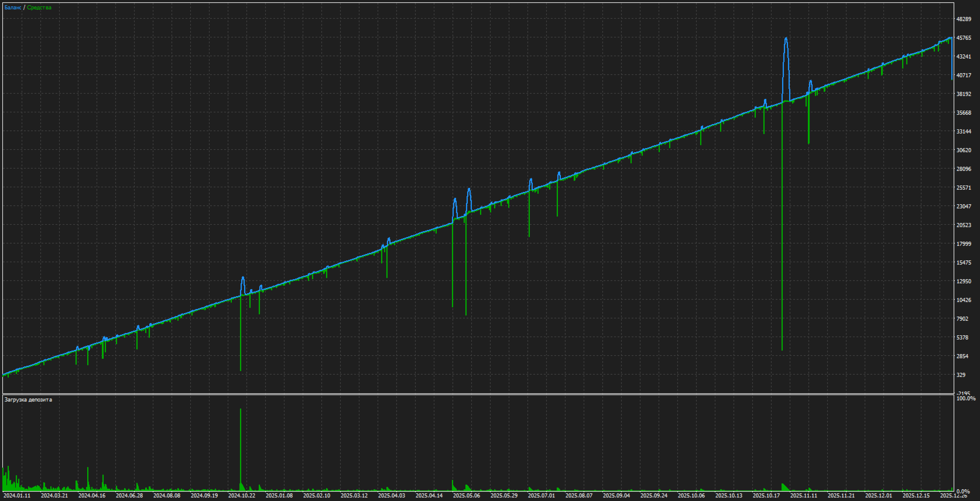Screen dimensions: 980x501
Task: Select the 10426 scale value
Action: pyautogui.click(x=964, y=300)
